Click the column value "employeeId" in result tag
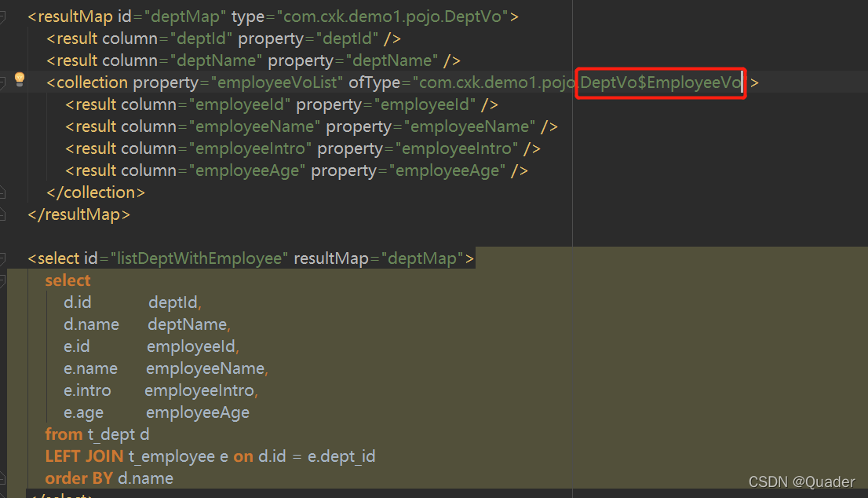This screenshot has width=868, height=498. click(x=239, y=104)
